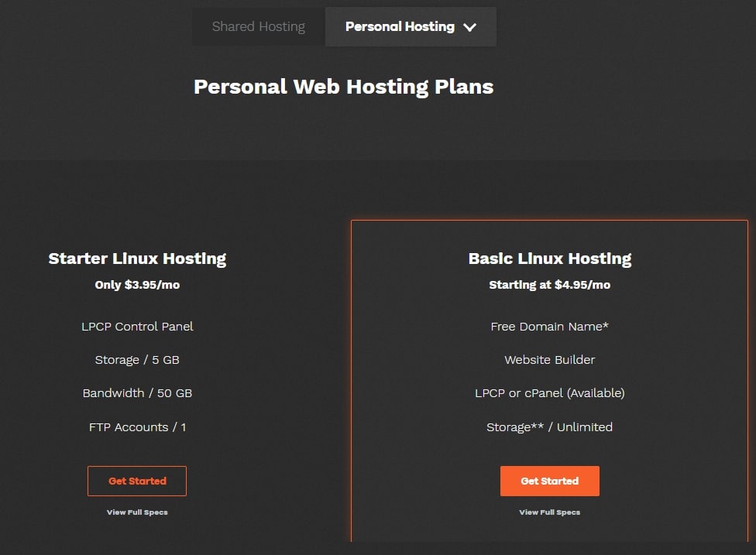The width and height of the screenshot is (756, 555).
Task: Click Get Started under Basic Linux Hosting
Action: (550, 481)
